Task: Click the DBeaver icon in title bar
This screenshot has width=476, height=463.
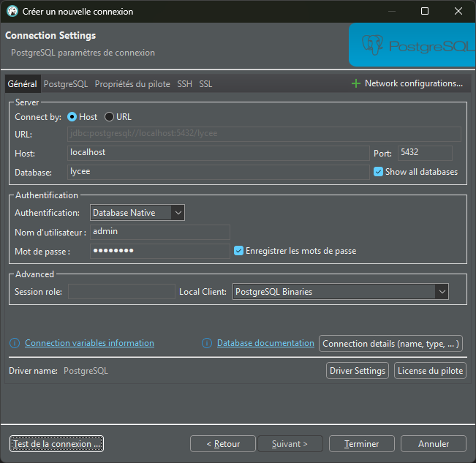Action: [12, 12]
